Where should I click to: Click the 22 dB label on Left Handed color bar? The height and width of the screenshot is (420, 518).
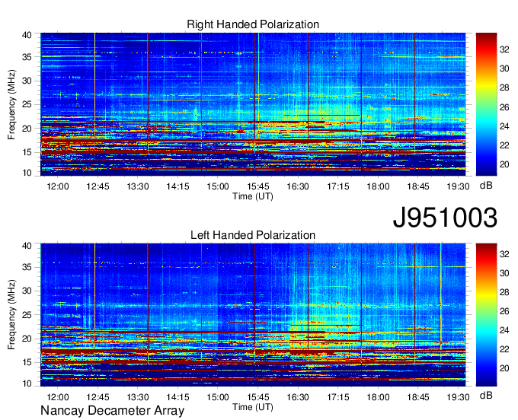[504, 349]
